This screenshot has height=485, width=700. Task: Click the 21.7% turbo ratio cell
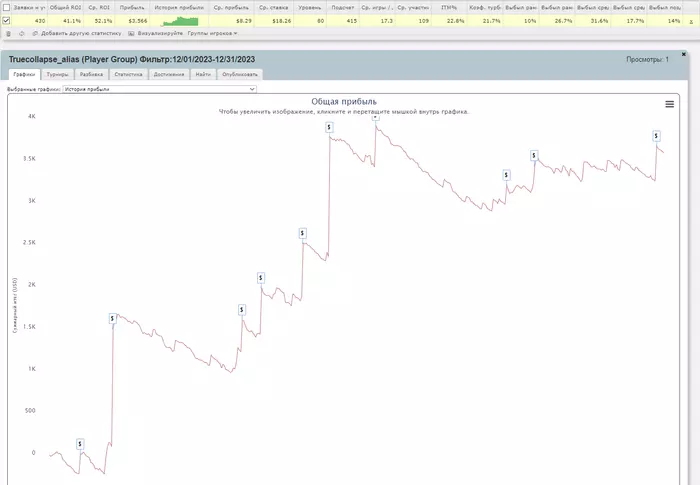tap(485, 21)
